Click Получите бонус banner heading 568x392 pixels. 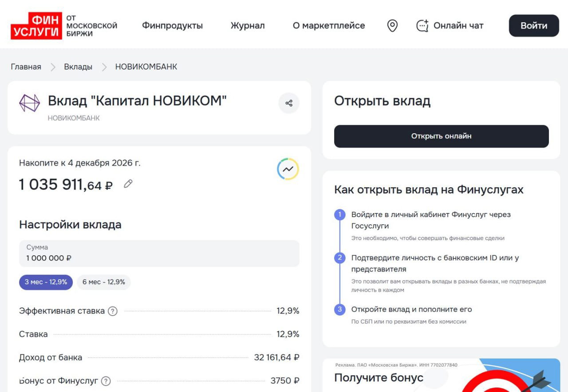(x=379, y=378)
